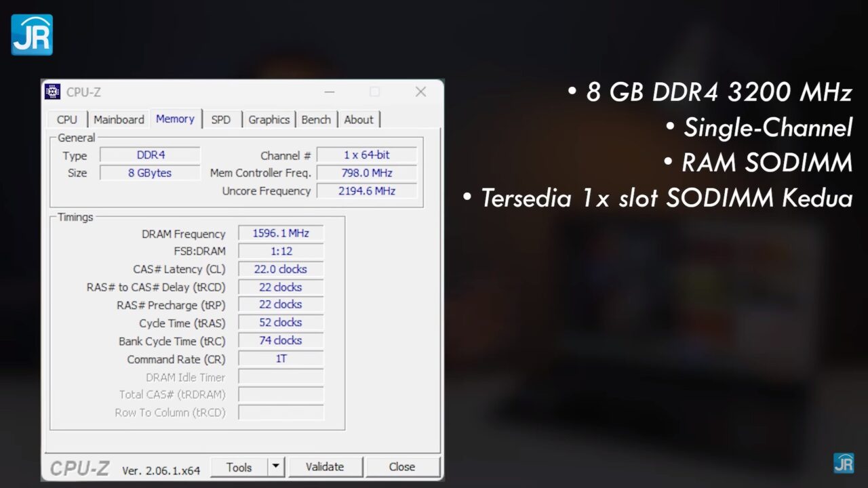Viewport: 868px width, 488px height.
Task: Click the CPU-Z logo text at bottom
Action: [x=81, y=468]
